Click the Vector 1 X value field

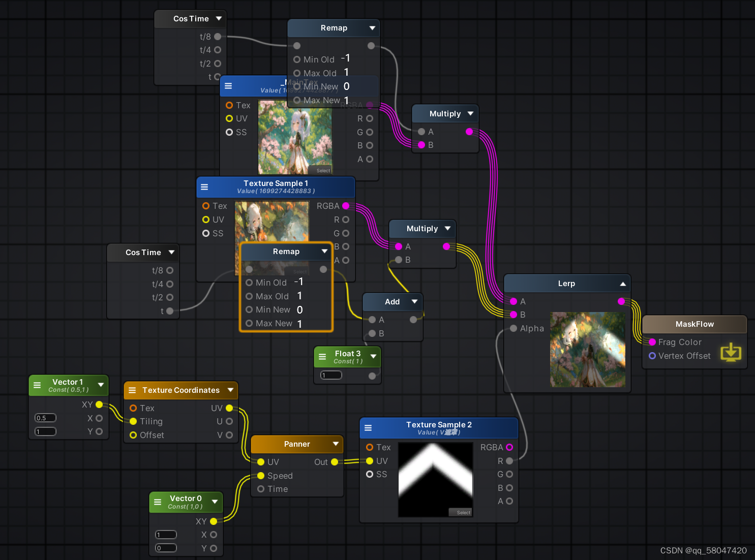45,418
